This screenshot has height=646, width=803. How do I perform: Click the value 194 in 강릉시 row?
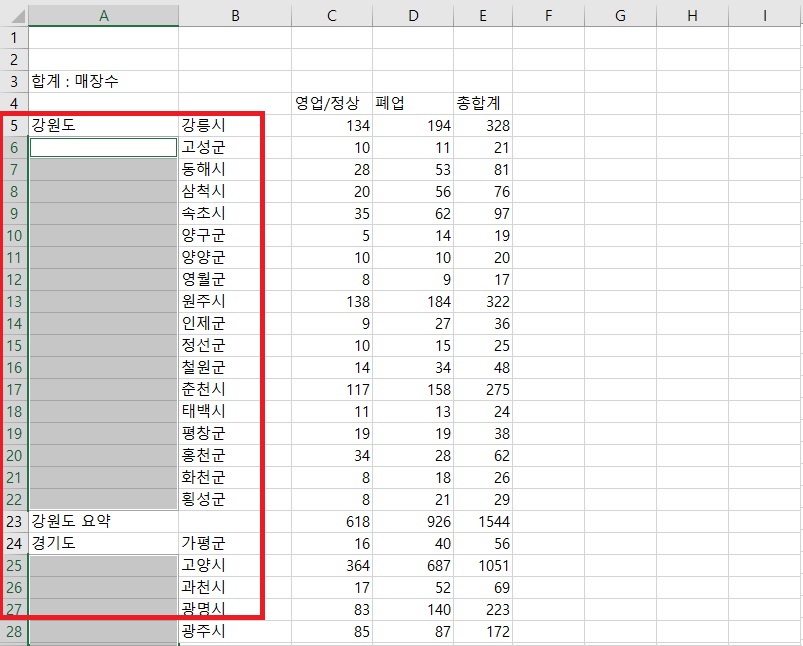pyautogui.click(x=413, y=126)
